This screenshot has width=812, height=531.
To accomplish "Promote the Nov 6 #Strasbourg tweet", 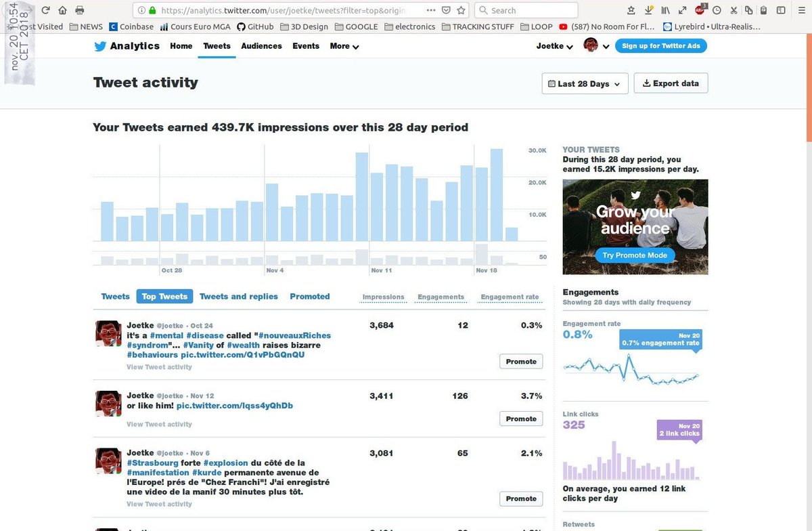I will (x=521, y=499).
